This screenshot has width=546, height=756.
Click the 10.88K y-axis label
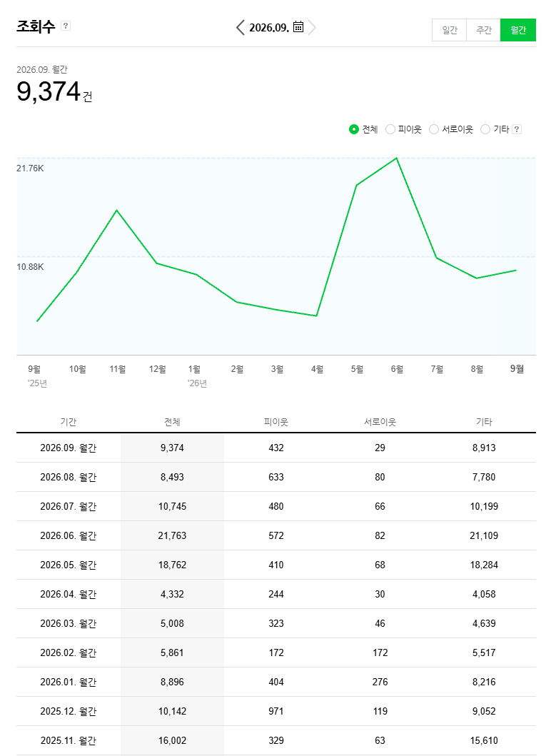(x=30, y=267)
